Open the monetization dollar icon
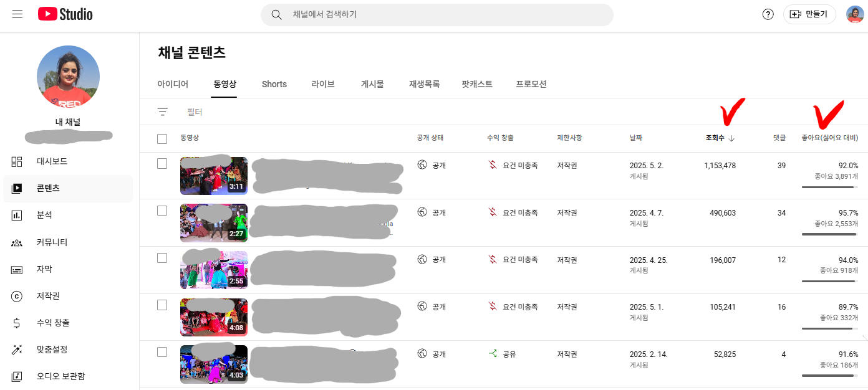This screenshot has height=390, width=868. (17, 323)
